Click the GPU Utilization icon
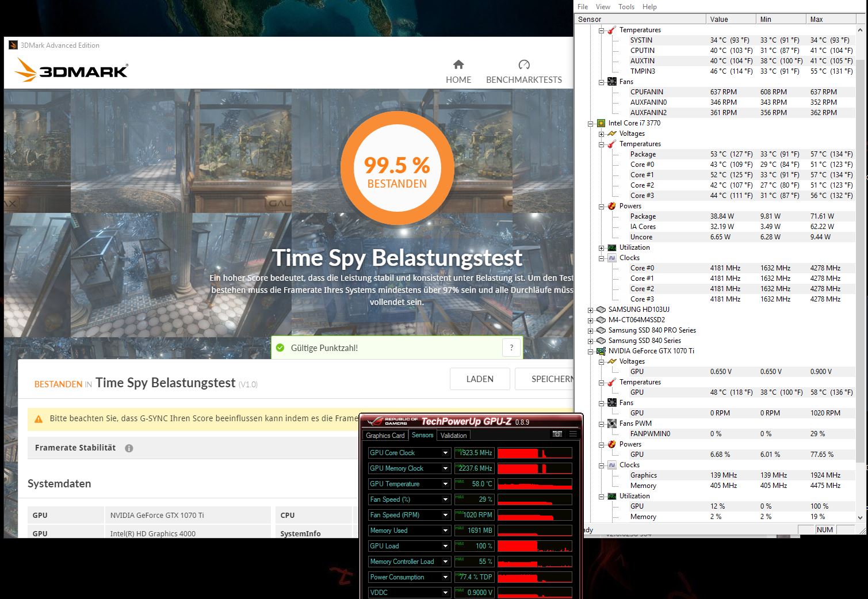 click(612, 496)
